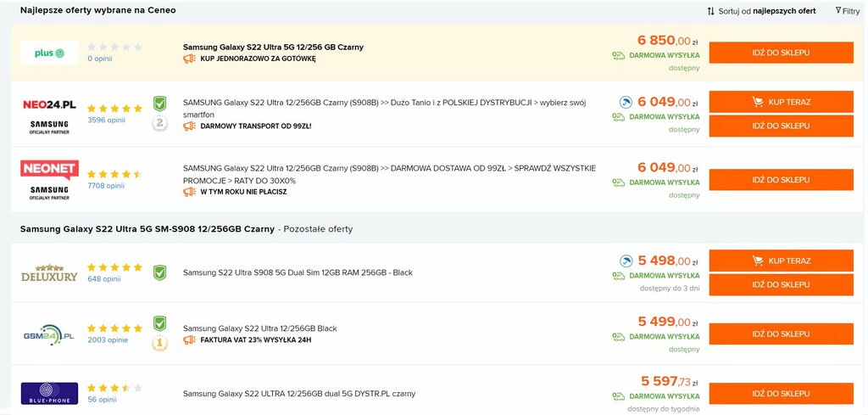
Task: Open the Plus shop logo
Action: 49,53
